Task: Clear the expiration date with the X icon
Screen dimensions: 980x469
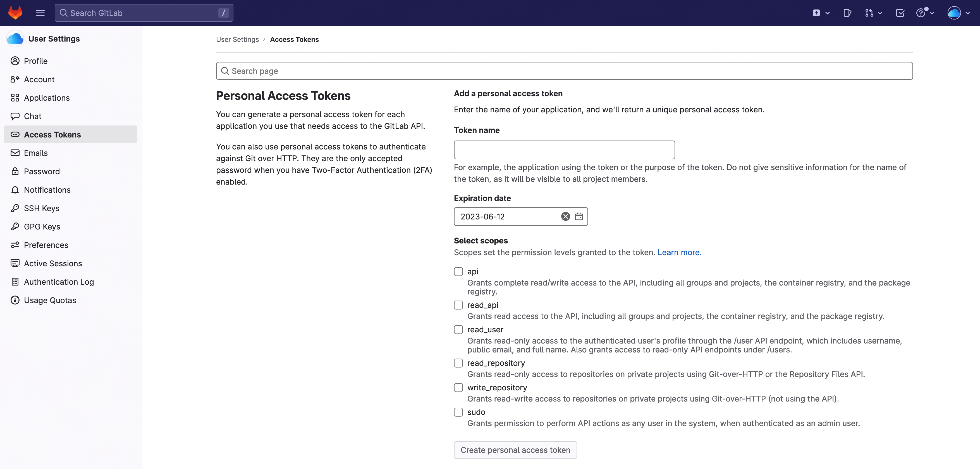Action: click(565, 217)
